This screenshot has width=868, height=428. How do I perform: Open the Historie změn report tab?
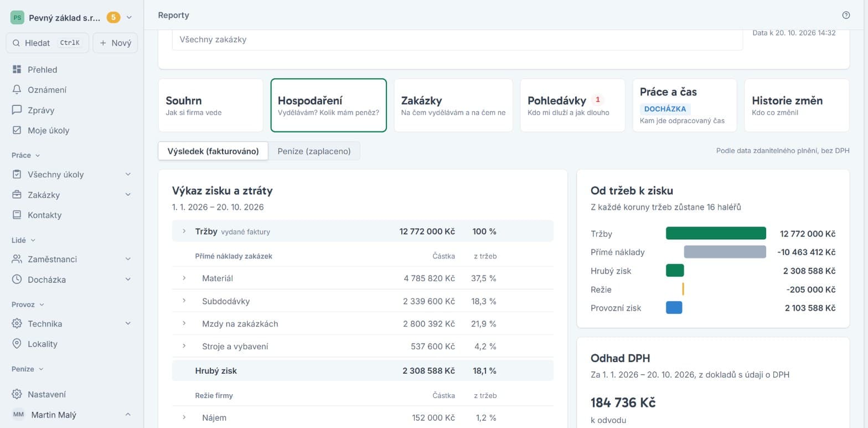pos(797,105)
